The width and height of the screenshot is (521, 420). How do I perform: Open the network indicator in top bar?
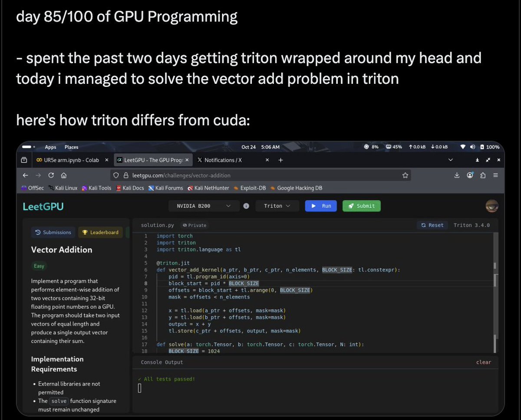tap(463, 147)
